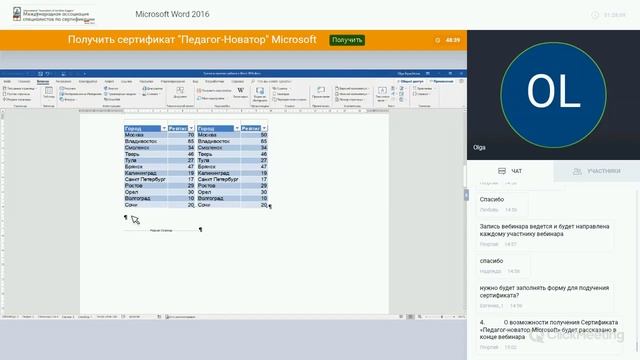Click Изображения из Интернета
The height and width of the screenshot is (360, 640).
point(80,94)
